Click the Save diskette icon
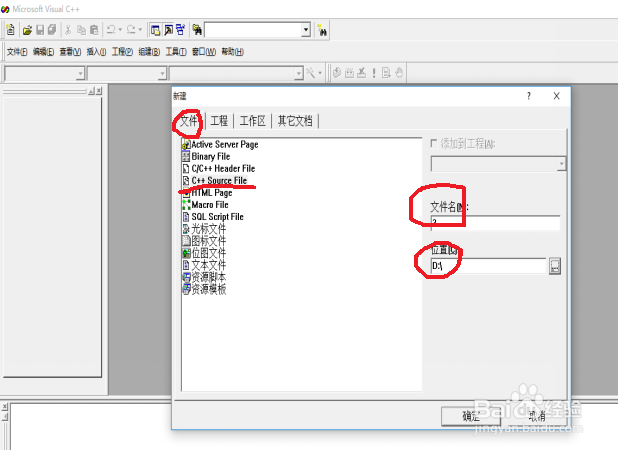 40,30
